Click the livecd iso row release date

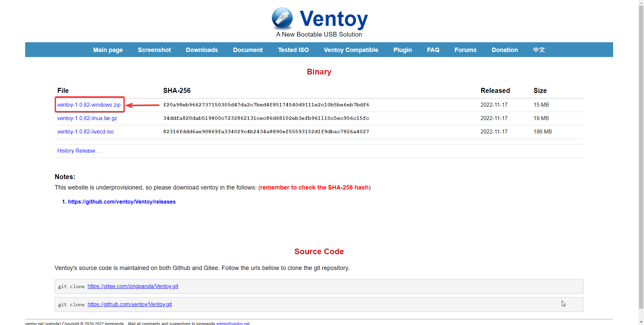tap(494, 132)
